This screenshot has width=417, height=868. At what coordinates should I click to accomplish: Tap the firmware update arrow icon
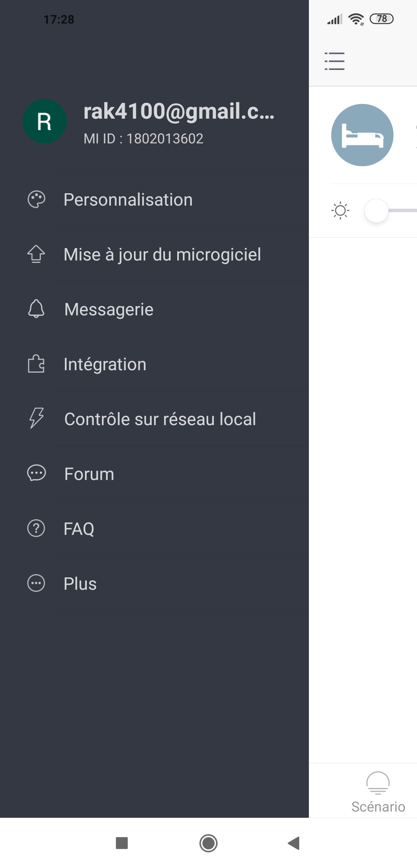(x=36, y=254)
